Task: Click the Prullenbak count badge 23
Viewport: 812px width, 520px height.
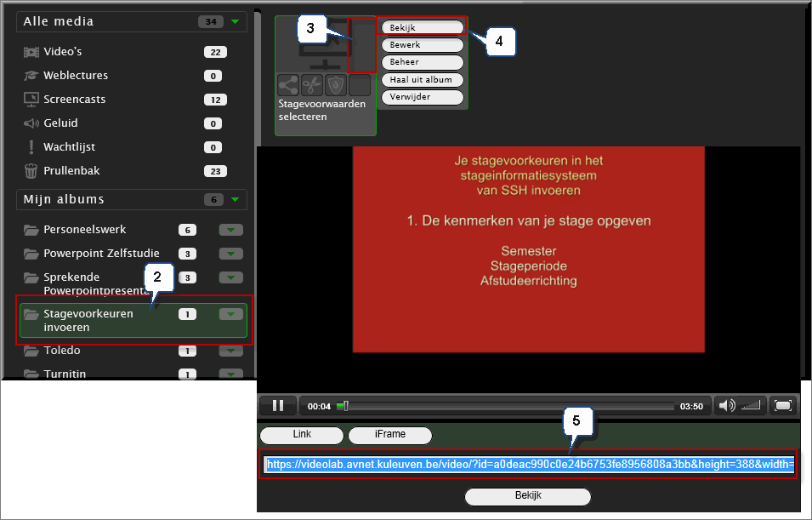Action: (x=215, y=172)
